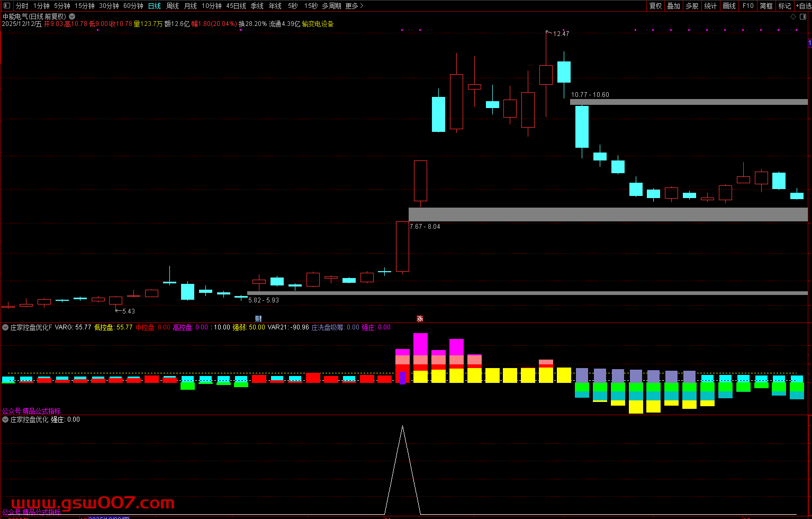The height and width of the screenshot is (519, 812).
Task: Open the 画线 drawing tool
Action: click(729, 6)
